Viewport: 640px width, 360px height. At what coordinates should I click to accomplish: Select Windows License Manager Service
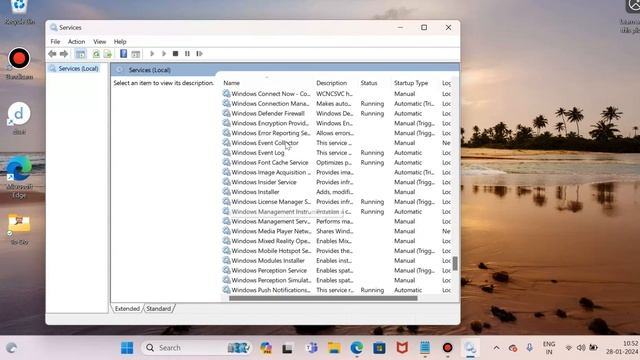337,202
